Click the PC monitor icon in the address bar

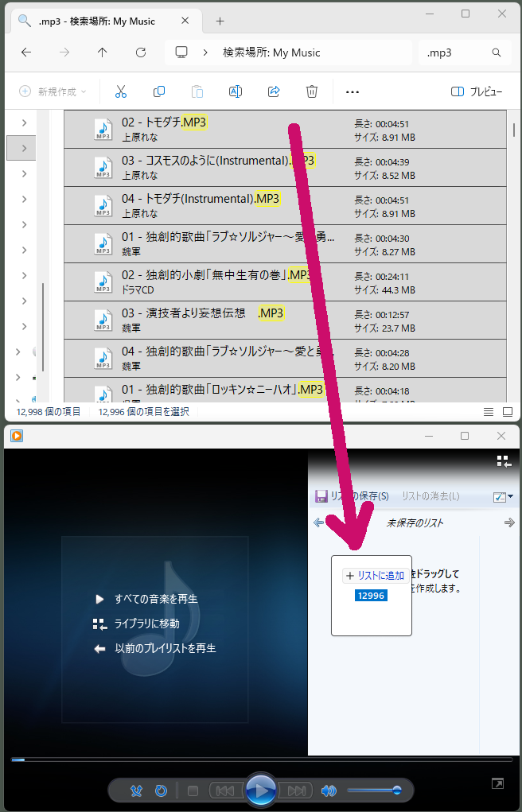click(181, 52)
